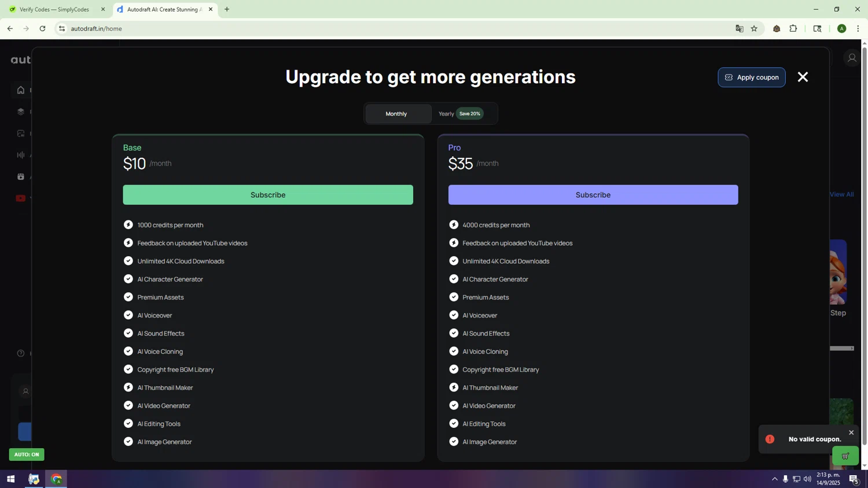The height and width of the screenshot is (488, 868).
Task: Open the Chrome three-dot menu
Action: (x=858, y=28)
